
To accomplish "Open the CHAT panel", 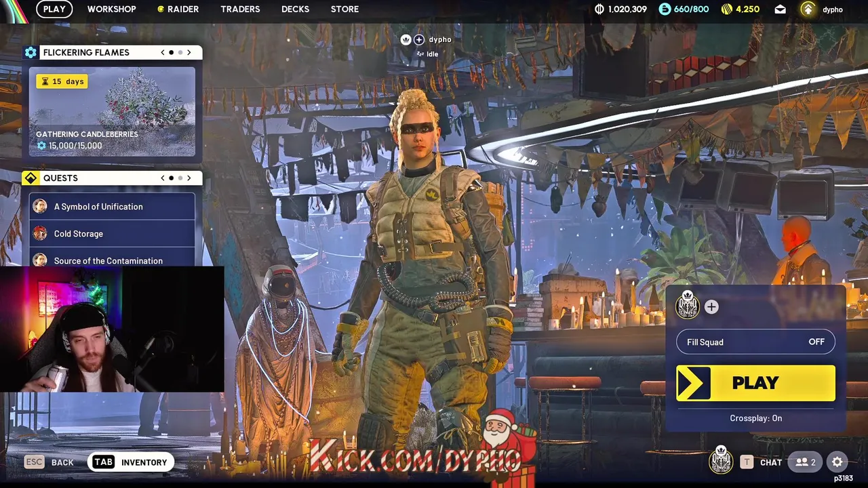I will [771, 462].
